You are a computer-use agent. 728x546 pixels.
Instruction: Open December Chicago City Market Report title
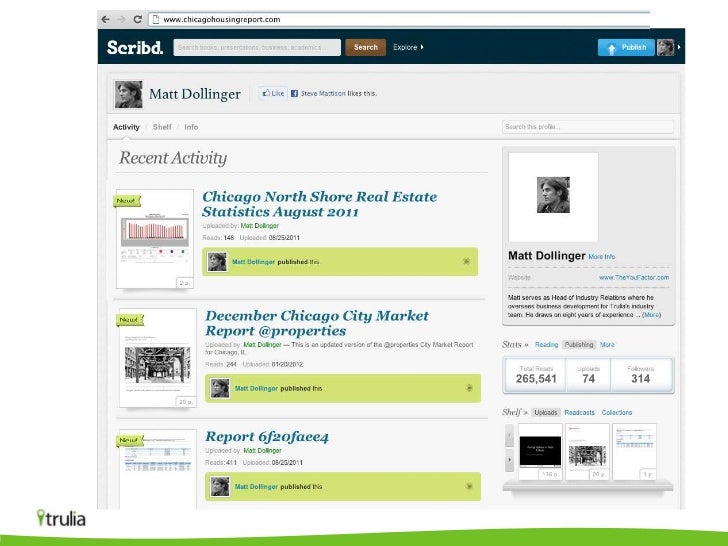pyautogui.click(x=317, y=323)
